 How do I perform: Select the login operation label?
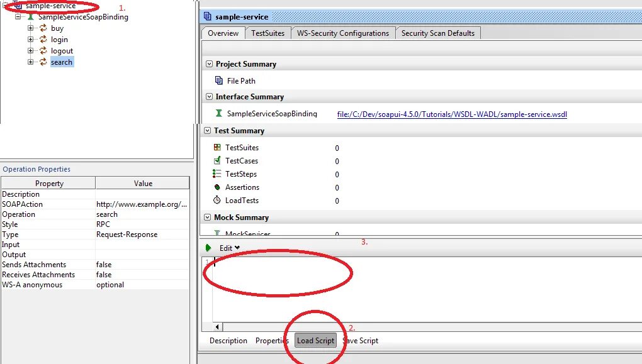click(x=59, y=39)
